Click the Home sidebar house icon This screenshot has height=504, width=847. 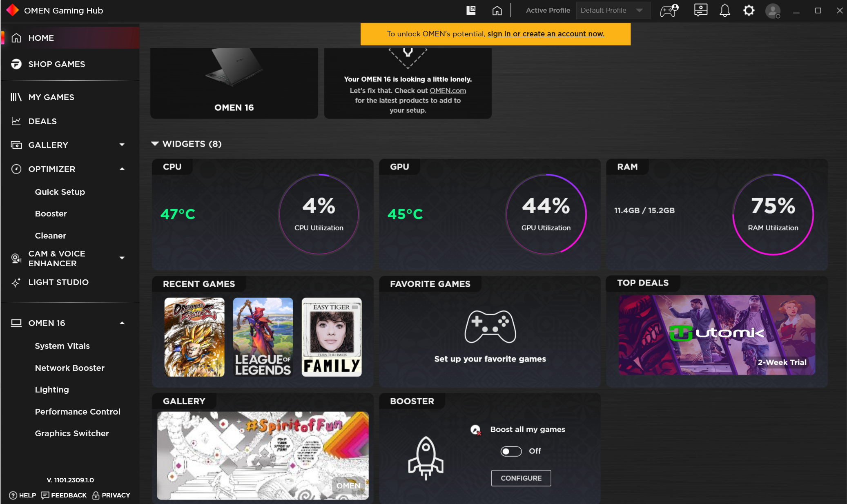point(16,38)
